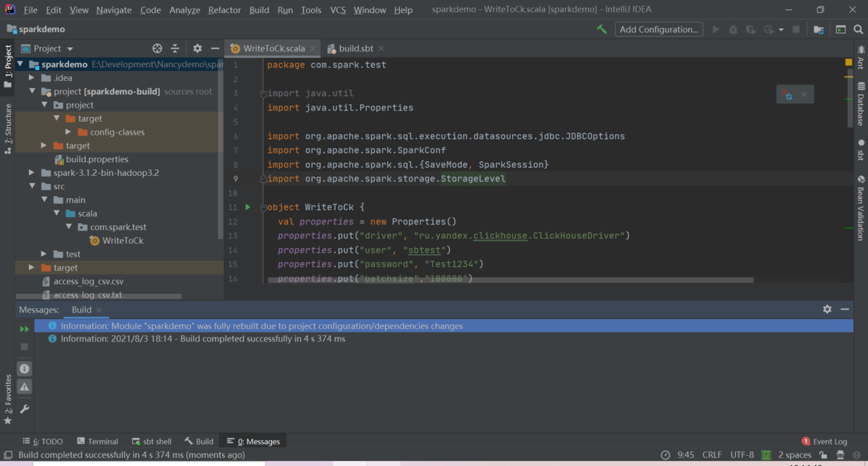Hide the Project panel with the minus icon
Viewport: 868px width, 466px height.
(215, 48)
